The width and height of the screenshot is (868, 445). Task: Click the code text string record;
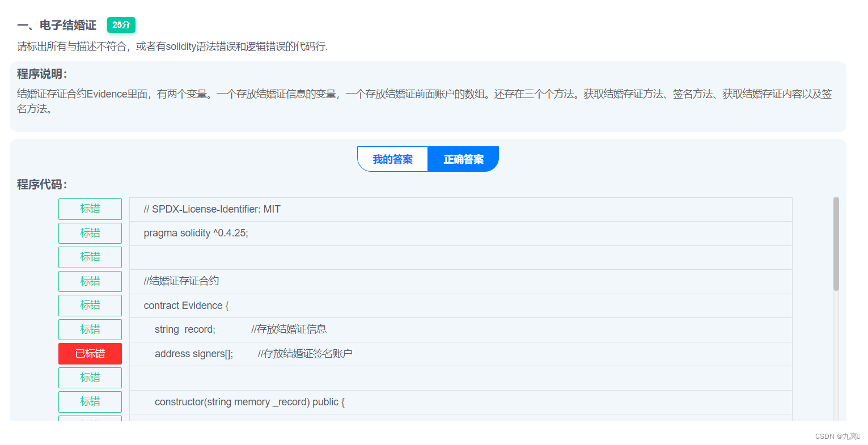tap(185, 329)
